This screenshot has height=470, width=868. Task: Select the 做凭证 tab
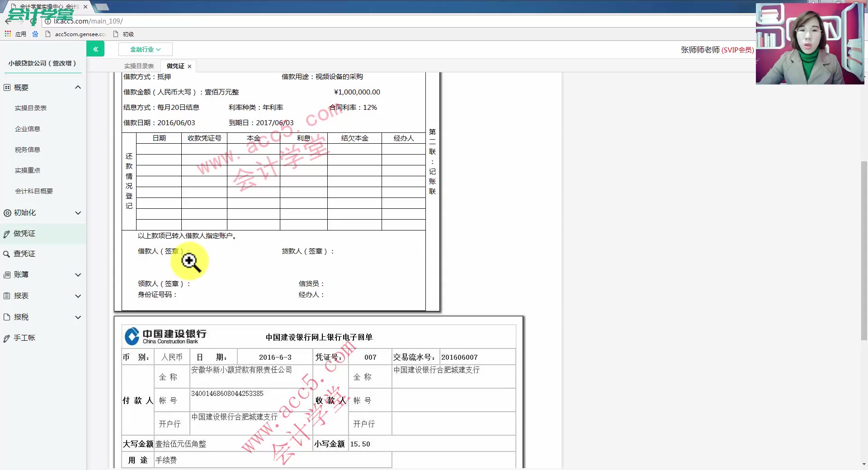[x=175, y=66]
